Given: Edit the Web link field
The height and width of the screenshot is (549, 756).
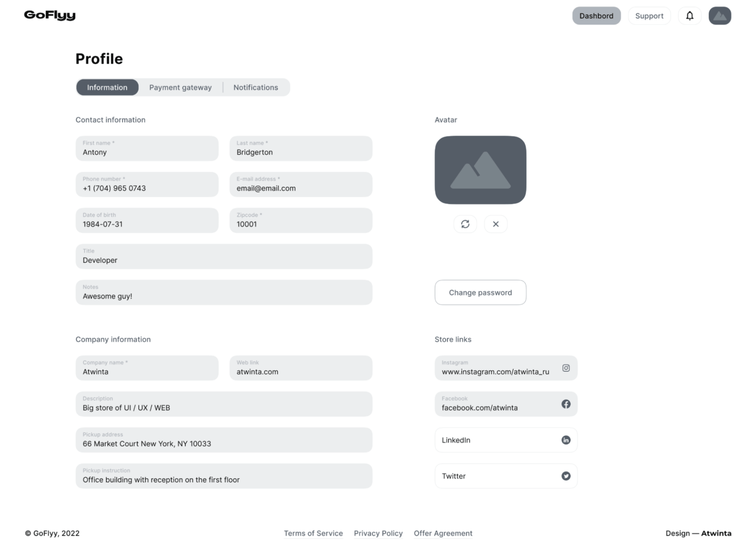Looking at the screenshot, I should (301, 368).
